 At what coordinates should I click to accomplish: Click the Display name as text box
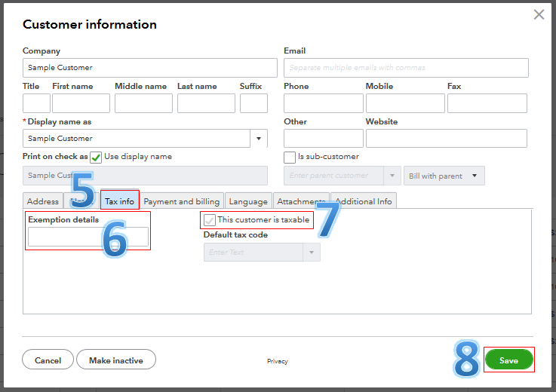(x=137, y=138)
